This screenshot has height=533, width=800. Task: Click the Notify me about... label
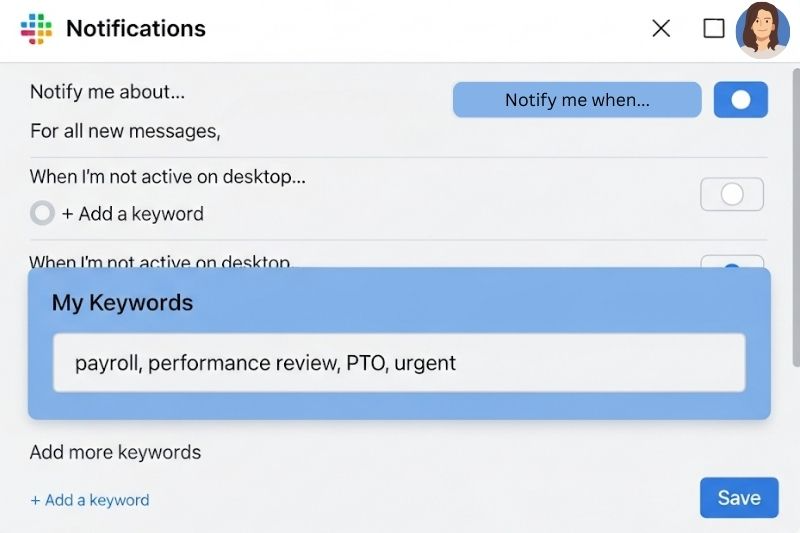pos(107,92)
